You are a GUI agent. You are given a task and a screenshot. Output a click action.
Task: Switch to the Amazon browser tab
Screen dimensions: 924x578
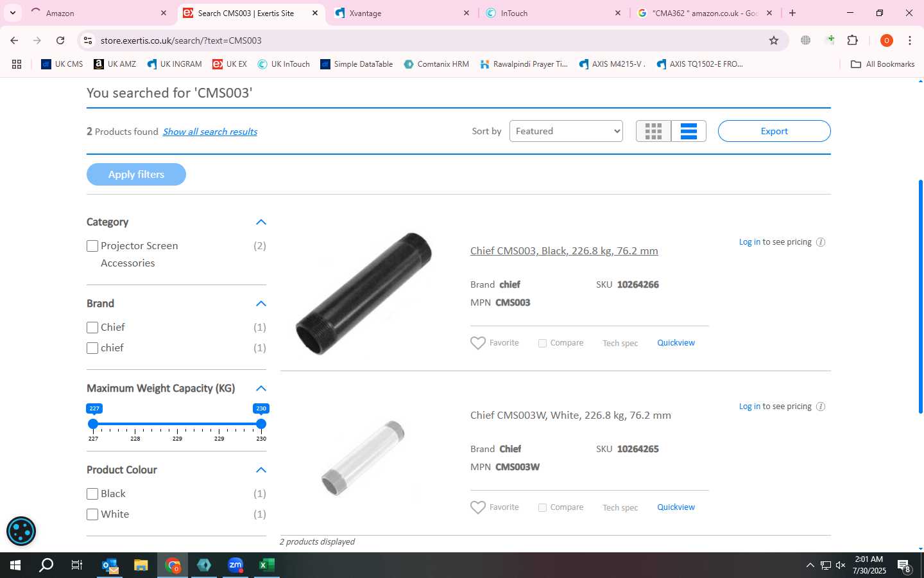(x=99, y=13)
